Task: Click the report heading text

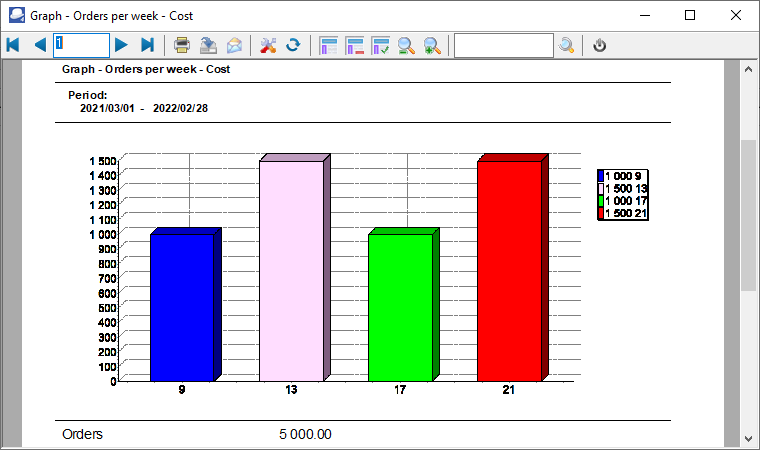Action: pos(146,69)
